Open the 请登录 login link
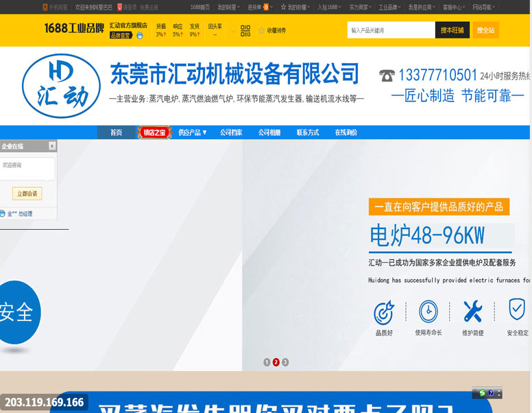 tap(127, 7)
